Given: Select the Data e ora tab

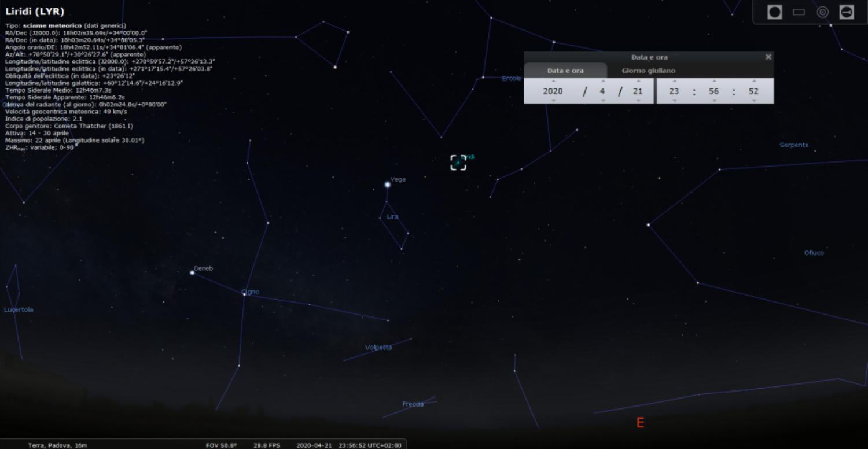Looking at the screenshot, I should point(565,71).
